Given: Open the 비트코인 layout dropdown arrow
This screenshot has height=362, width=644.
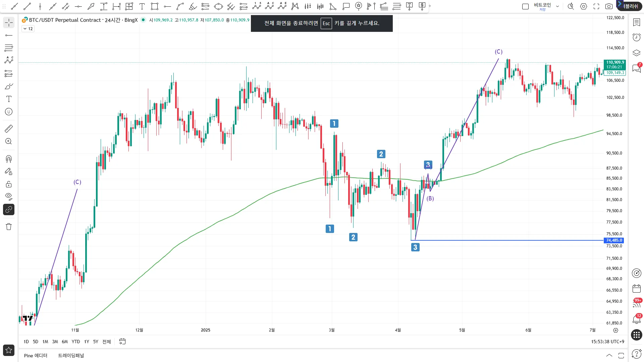Looking at the screenshot, I should [x=557, y=6].
